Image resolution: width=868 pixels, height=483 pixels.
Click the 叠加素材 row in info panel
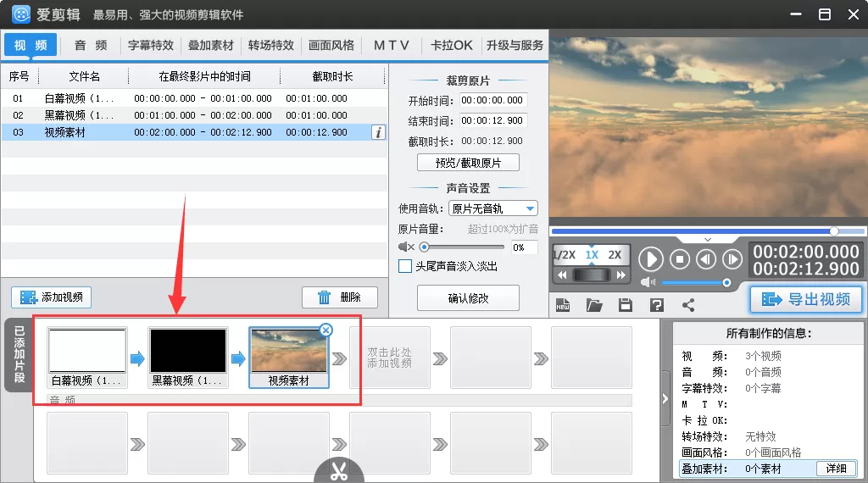tap(768, 469)
